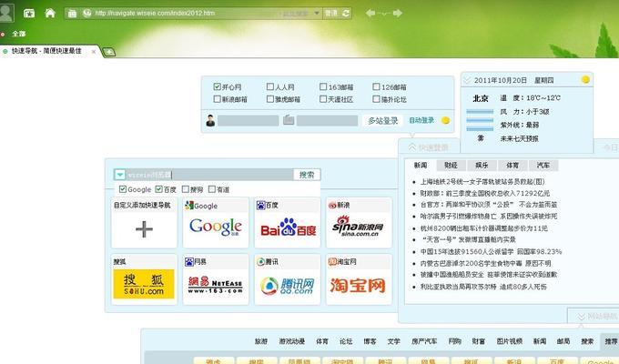Open the search box engine dropdown arrow
619x364 pixels.
tap(120, 175)
